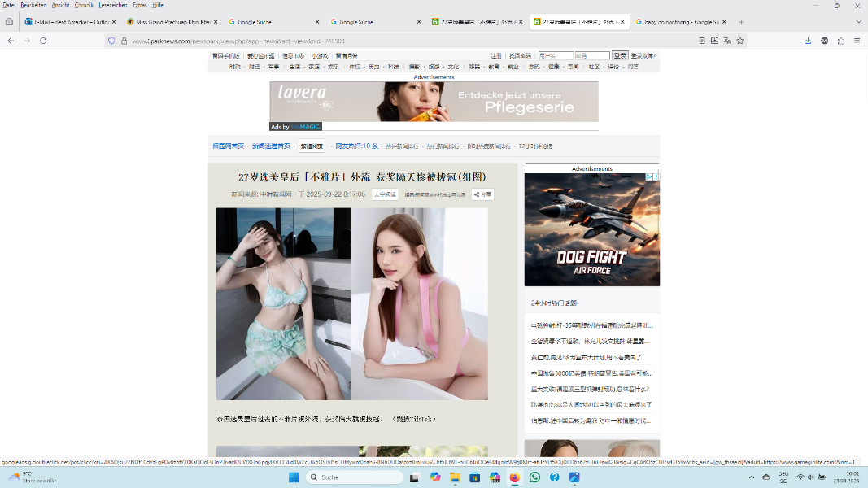The width and height of the screenshot is (868, 488).
Task: Click the Extensions puzzle icon in toolbar
Action: tap(840, 41)
